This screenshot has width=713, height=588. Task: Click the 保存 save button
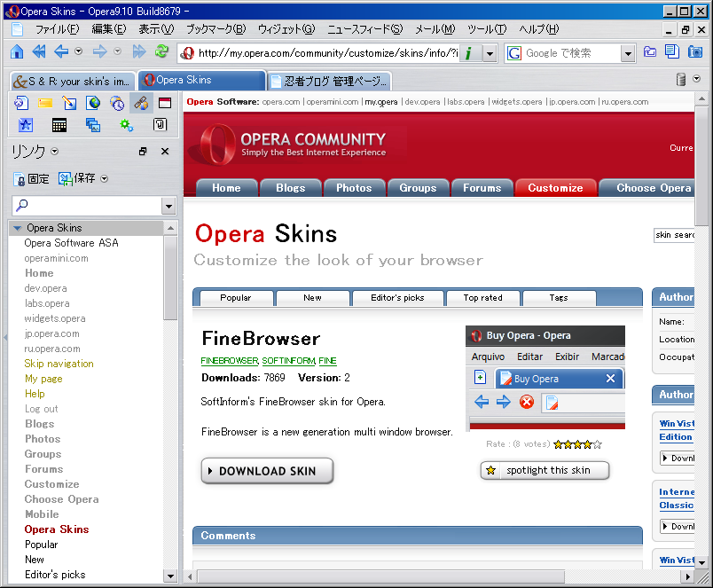tap(76, 178)
